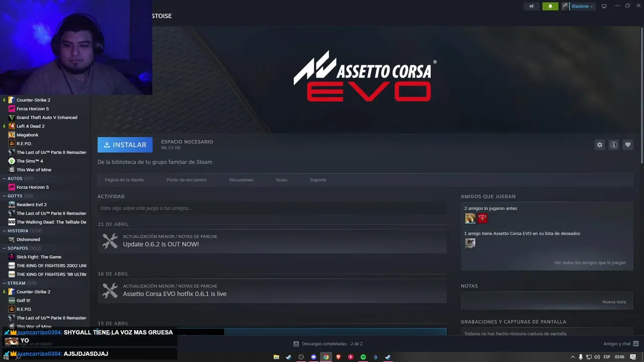Open 'Descargas completadas - 2 de 2' status

(x=332, y=344)
